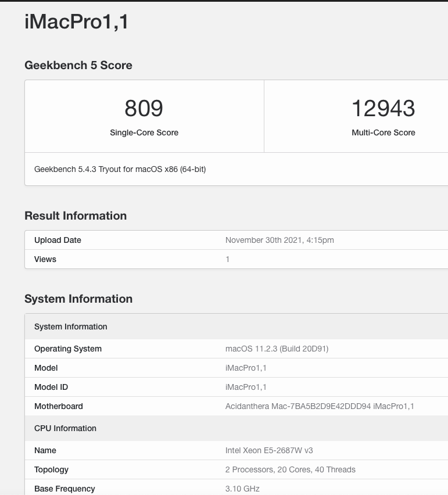Select the November 30th 2021 upload date value
The height and width of the screenshot is (495, 448).
pyautogui.click(x=279, y=241)
